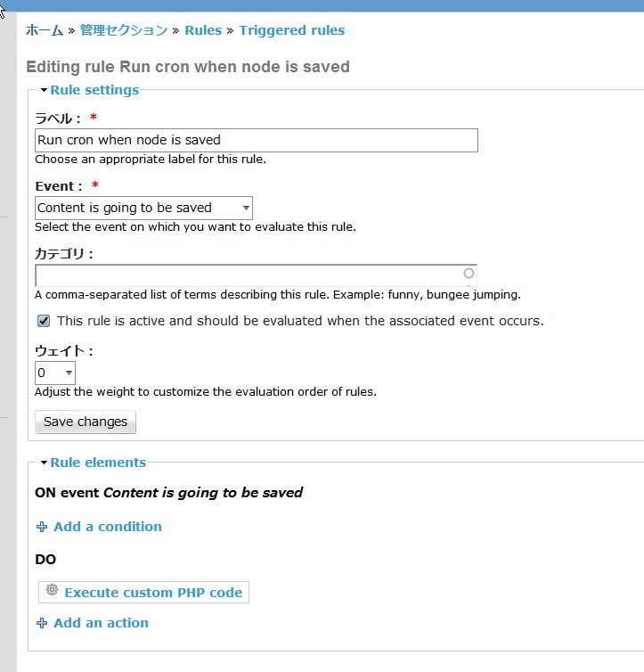Go to the ホーム breadcrumb link
The width and height of the screenshot is (644, 672).
click(x=45, y=30)
